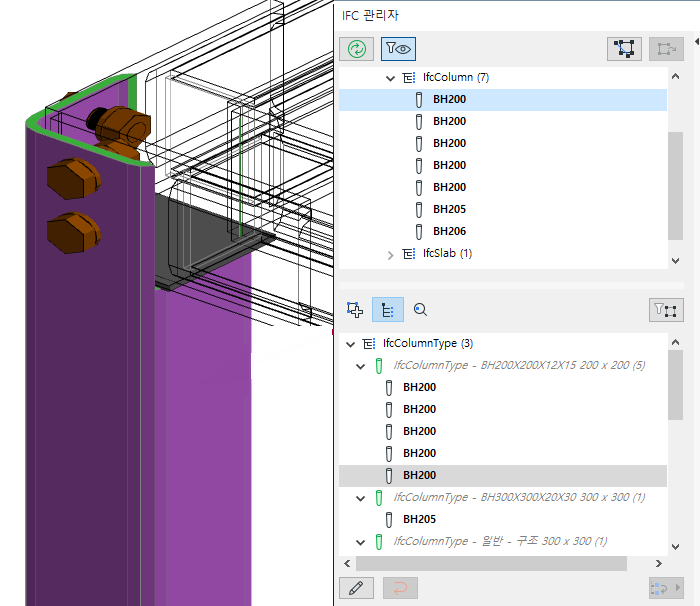This screenshot has height=606, width=700.
Task: Click horizontal scrollbar right arrow
Action: pyautogui.click(x=658, y=564)
